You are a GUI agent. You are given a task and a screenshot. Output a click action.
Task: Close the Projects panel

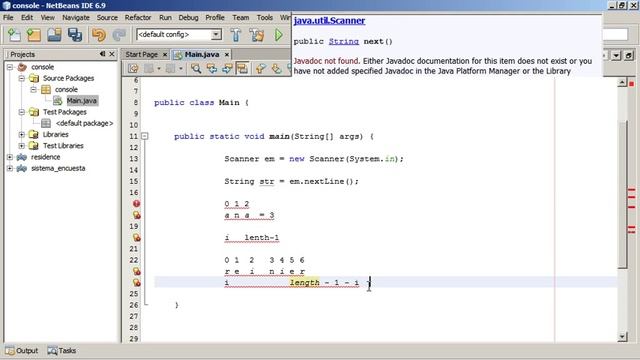[112, 54]
